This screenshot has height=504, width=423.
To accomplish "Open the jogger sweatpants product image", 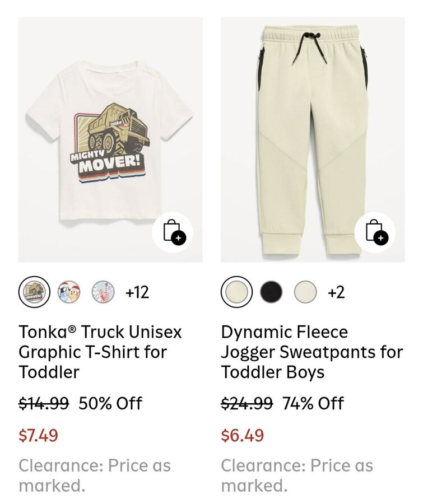I will (x=311, y=129).
